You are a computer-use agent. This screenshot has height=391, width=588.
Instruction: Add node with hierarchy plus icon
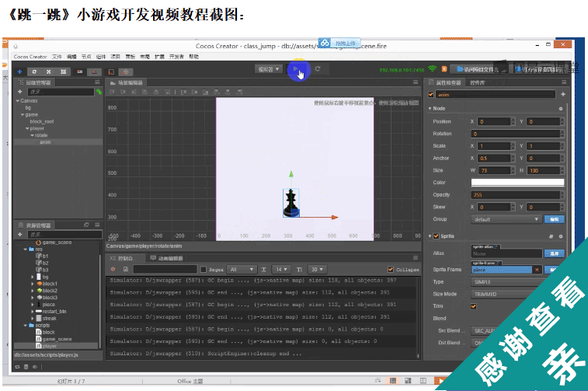(20, 92)
